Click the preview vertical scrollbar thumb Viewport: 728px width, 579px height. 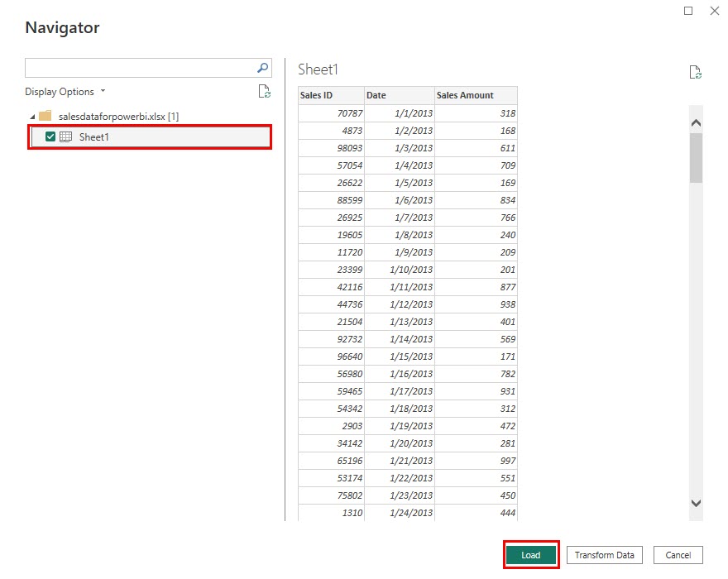click(696, 158)
